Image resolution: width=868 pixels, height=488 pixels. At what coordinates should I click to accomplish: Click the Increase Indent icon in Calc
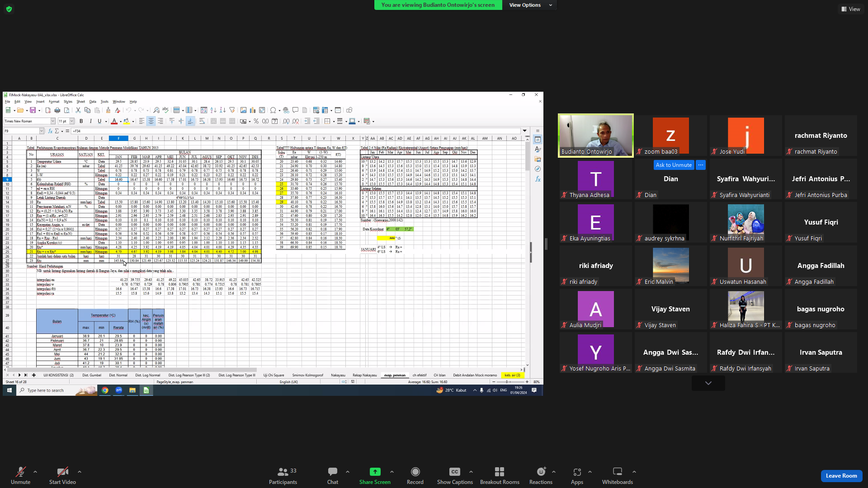(x=307, y=121)
